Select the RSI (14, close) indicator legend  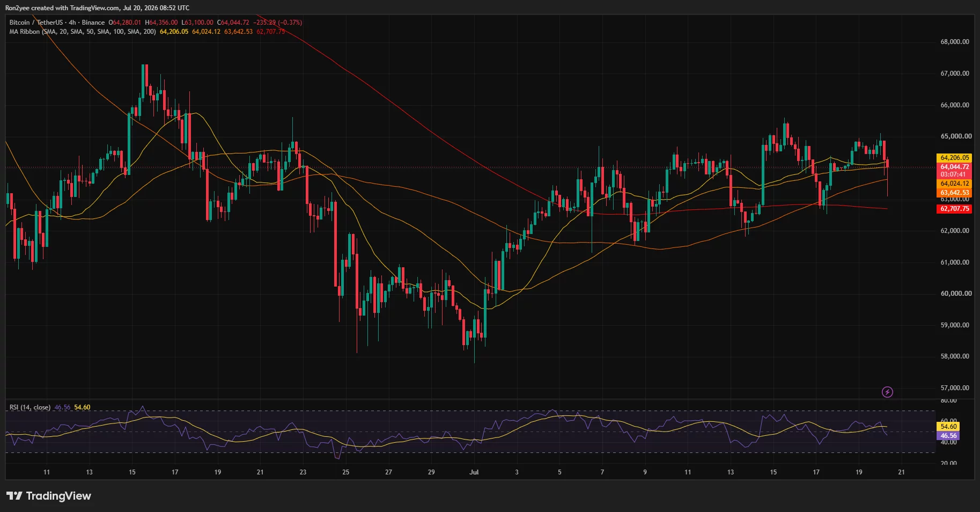pyautogui.click(x=30, y=407)
